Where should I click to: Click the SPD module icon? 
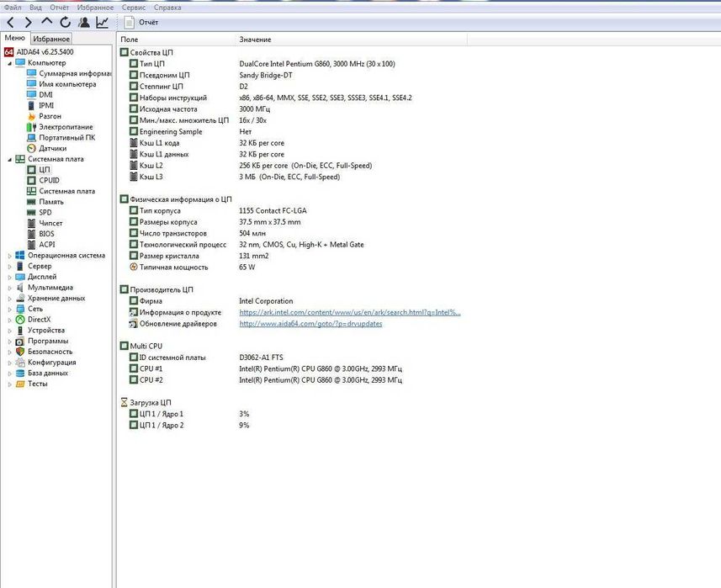[31, 212]
